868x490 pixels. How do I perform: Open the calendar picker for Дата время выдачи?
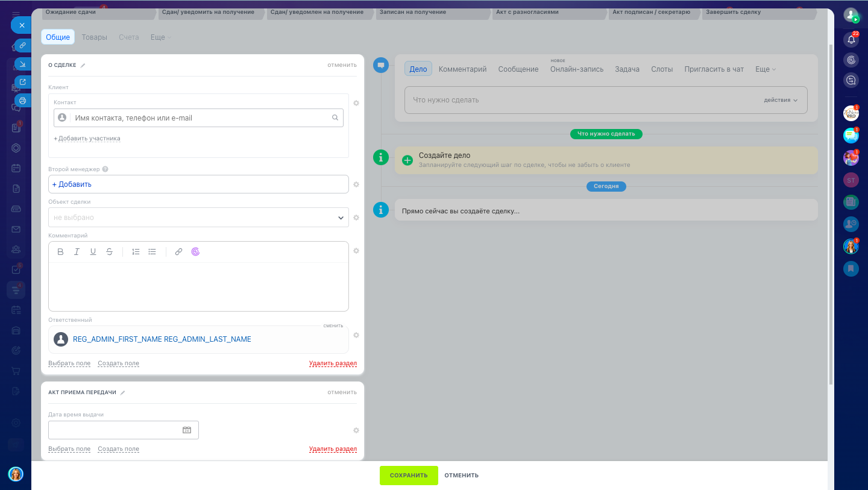[x=187, y=430]
